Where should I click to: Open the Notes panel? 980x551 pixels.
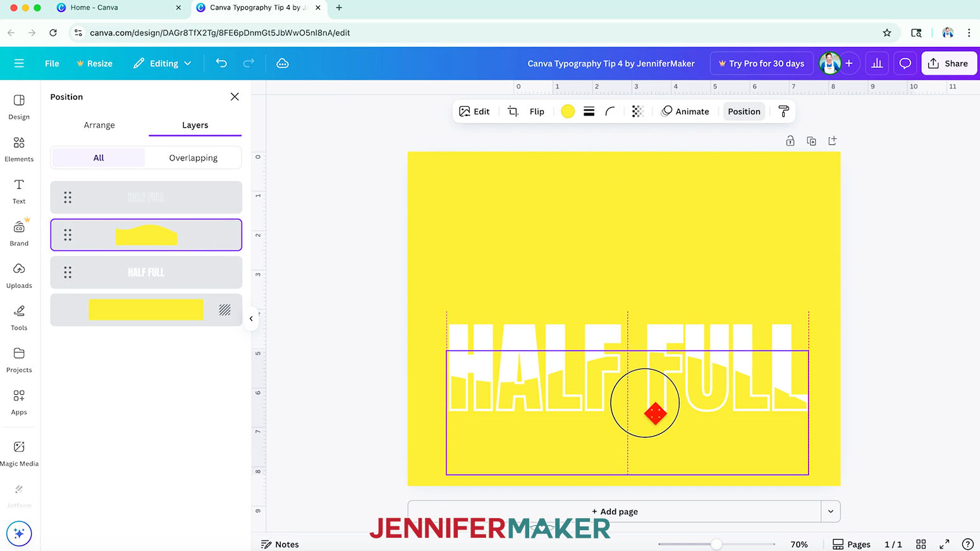(279, 544)
